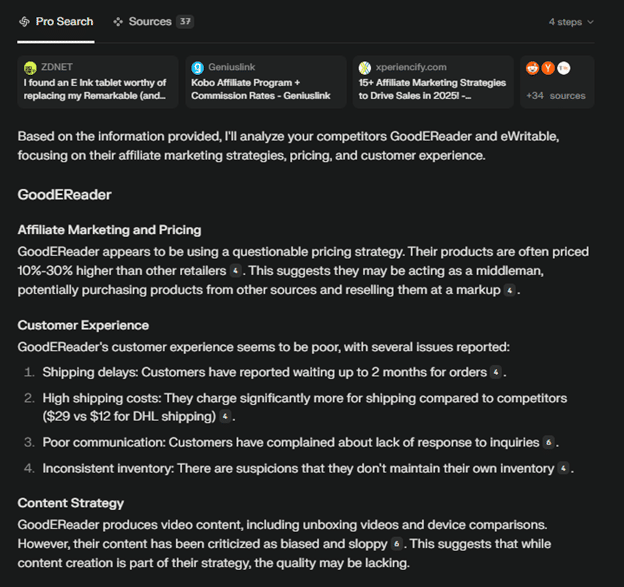The width and height of the screenshot is (624, 587).
Task: Open the ZDNET E Ink tablet source card
Action: [x=98, y=82]
